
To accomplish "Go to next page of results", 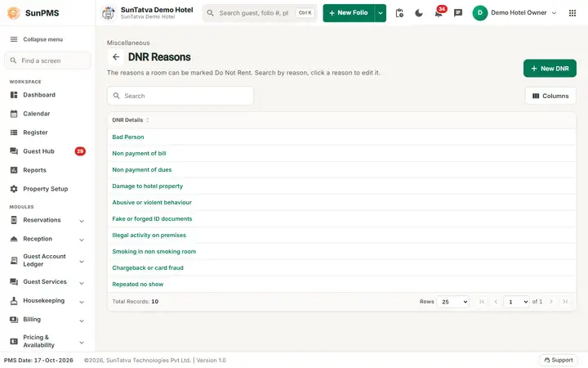I will (551, 302).
